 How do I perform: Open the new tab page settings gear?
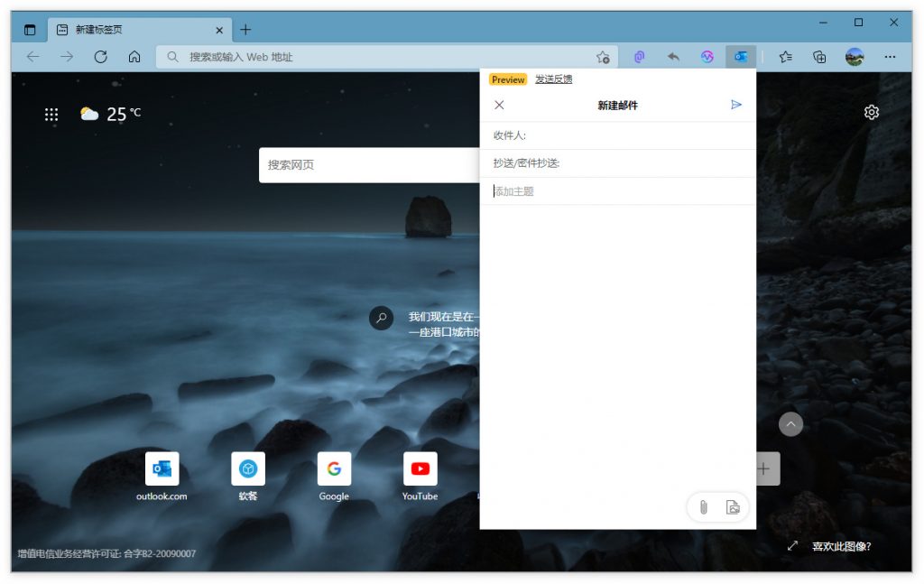(871, 112)
